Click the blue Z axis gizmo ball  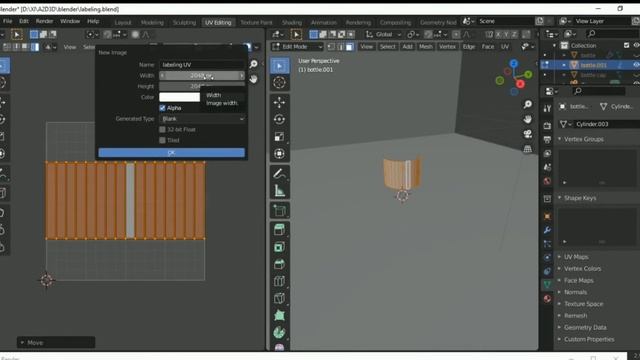click(x=514, y=64)
